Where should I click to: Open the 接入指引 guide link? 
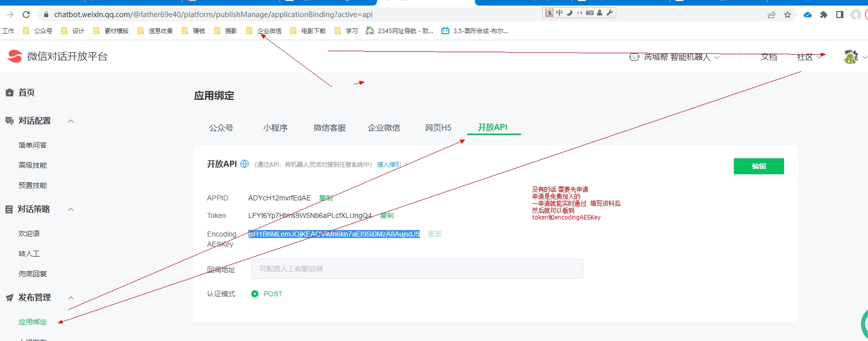390,164
